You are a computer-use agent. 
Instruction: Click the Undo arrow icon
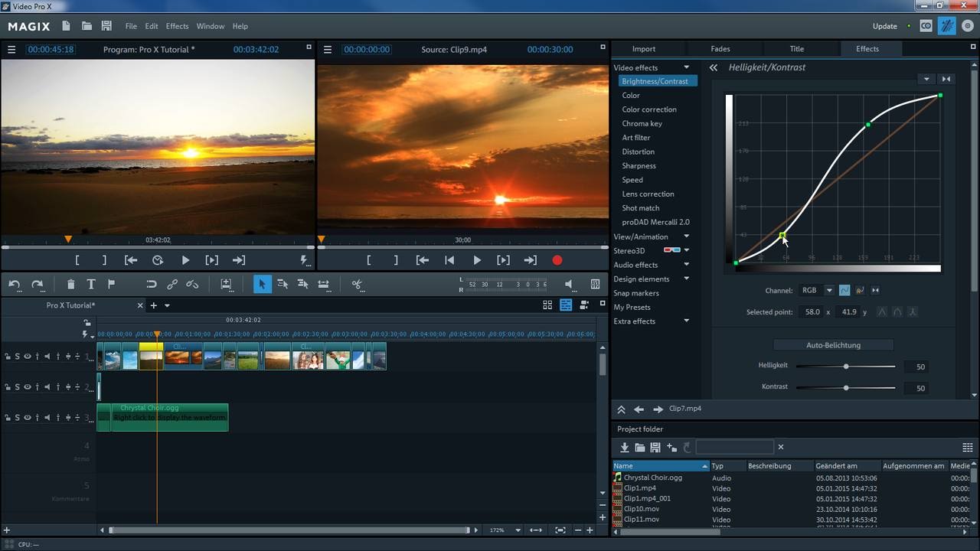point(15,284)
